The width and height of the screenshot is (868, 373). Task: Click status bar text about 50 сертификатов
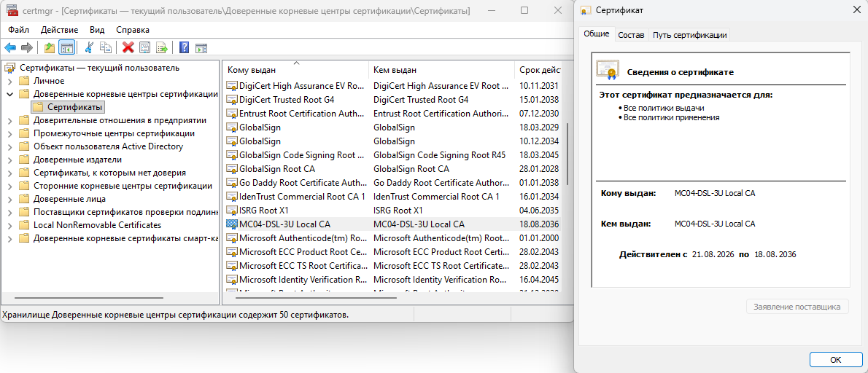point(176,315)
